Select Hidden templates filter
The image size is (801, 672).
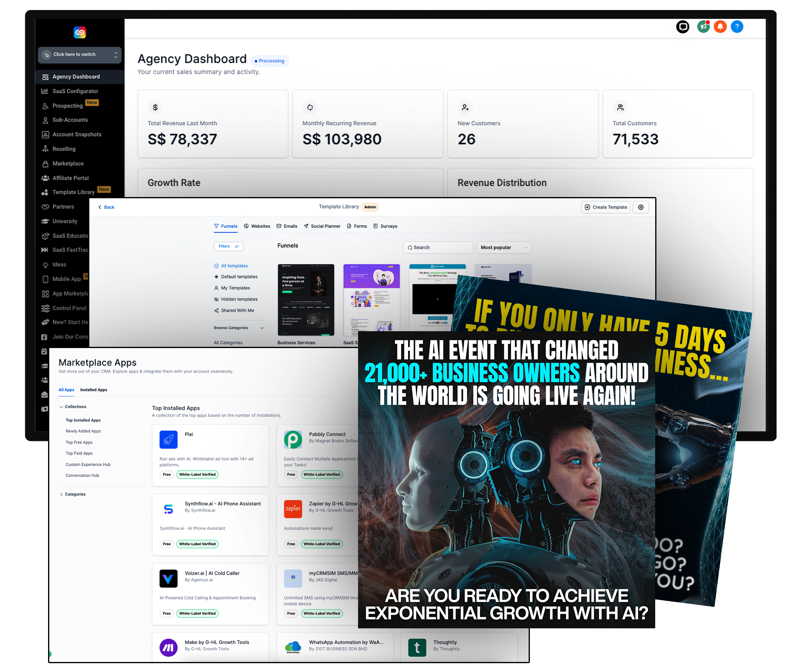pyautogui.click(x=239, y=299)
